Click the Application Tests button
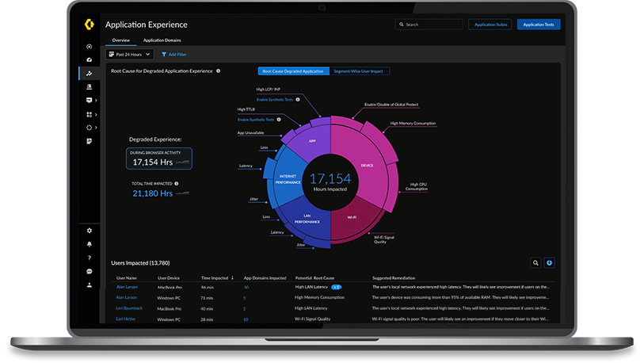Image resolution: width=644 pixels, height=363 pixels. (539, 25)
